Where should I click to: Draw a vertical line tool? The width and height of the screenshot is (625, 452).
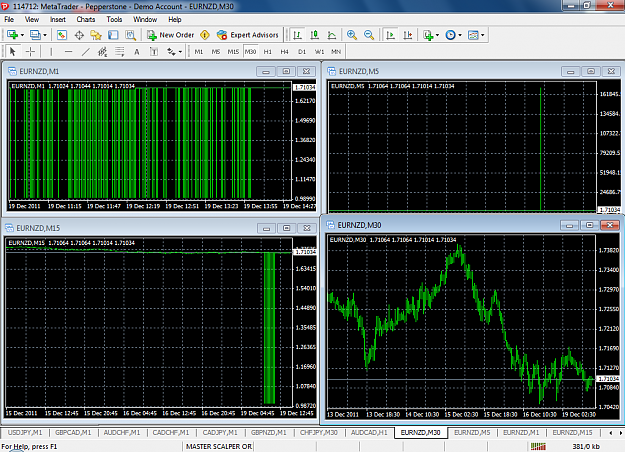point(51,51)
